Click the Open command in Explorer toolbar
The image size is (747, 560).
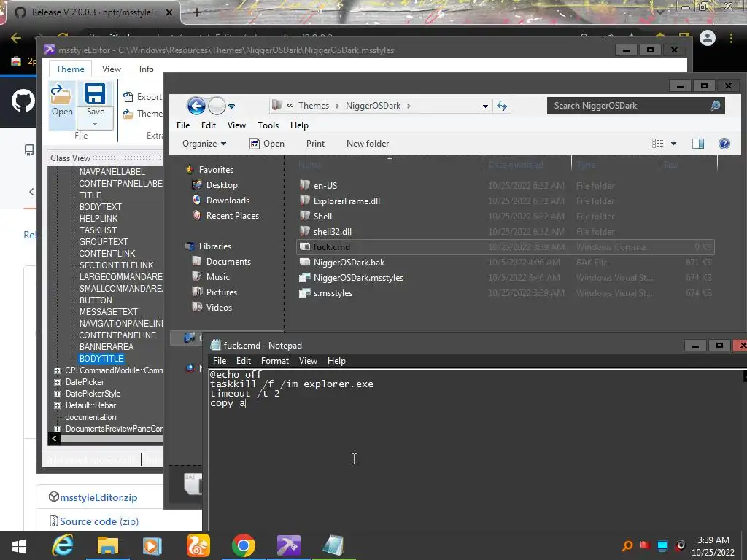pyautogui.click(x=267, y=144)
